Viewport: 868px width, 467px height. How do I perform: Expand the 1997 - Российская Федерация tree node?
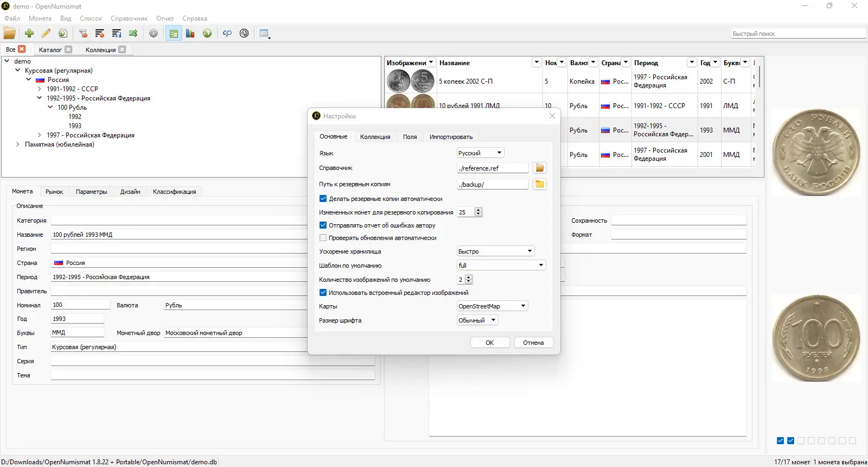40,135
